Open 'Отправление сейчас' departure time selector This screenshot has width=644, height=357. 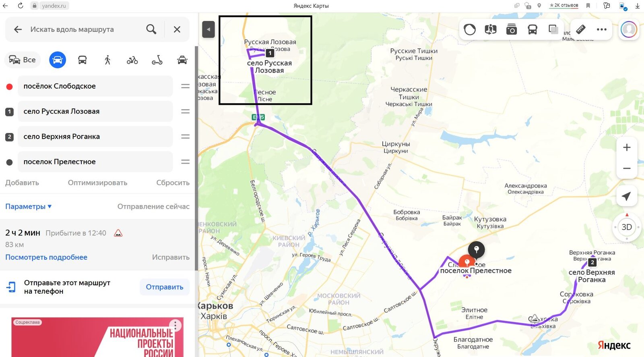(x=153, y=207)
